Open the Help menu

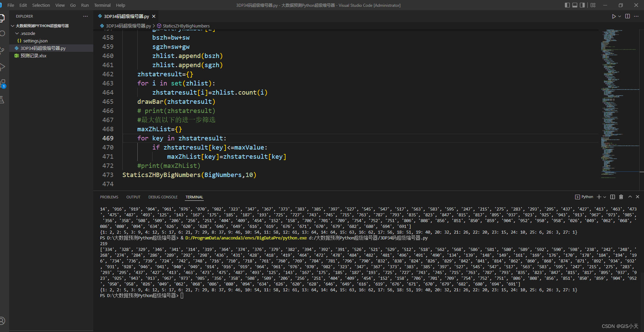pyautogui.click(x=120, y=5)
